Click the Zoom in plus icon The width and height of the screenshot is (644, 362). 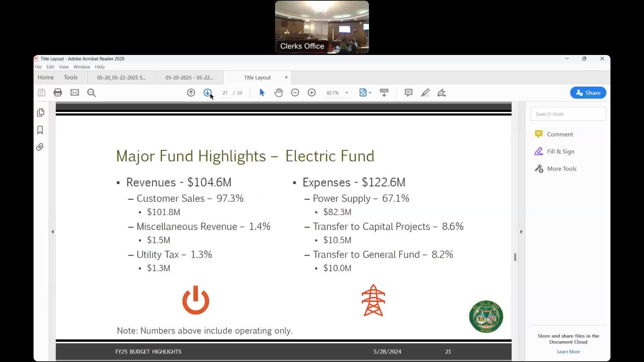point(312,93)
